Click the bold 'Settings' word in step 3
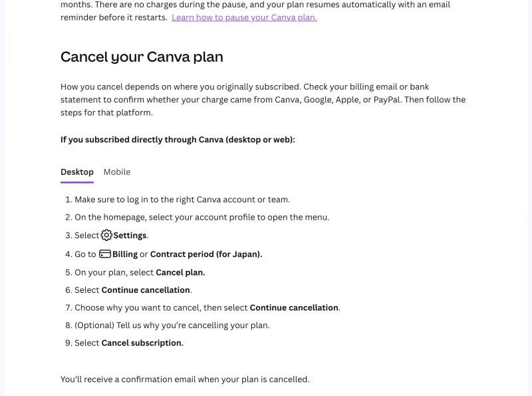Viewport: 532px width, 396px height. click(130, 236)
